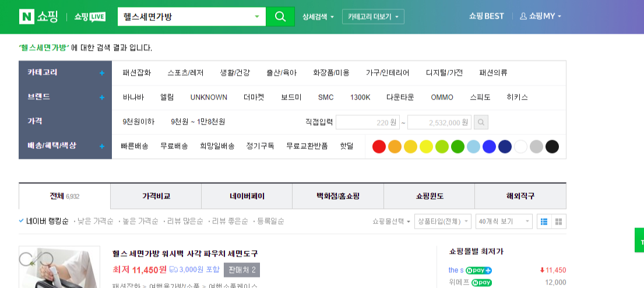Filter by lime green color swatch

click(442, 147)
